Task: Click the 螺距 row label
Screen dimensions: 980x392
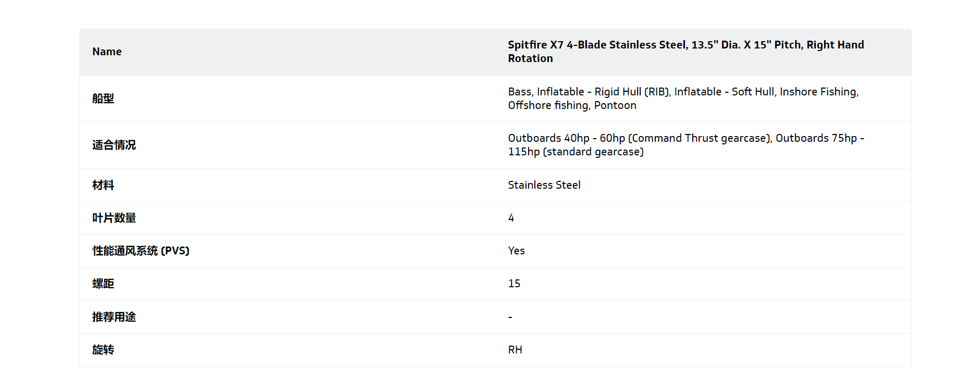Action: [x=103, y=284]
